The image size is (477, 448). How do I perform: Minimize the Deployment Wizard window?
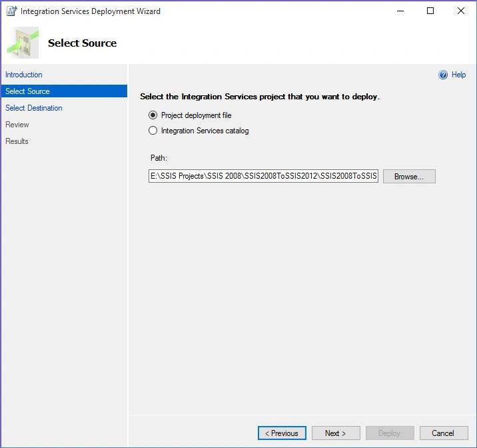pyautogui.click(x=400, y=11)
